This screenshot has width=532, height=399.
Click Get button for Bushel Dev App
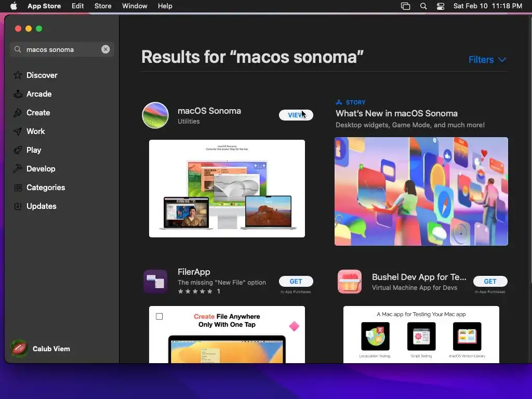[x=490, y=281]
